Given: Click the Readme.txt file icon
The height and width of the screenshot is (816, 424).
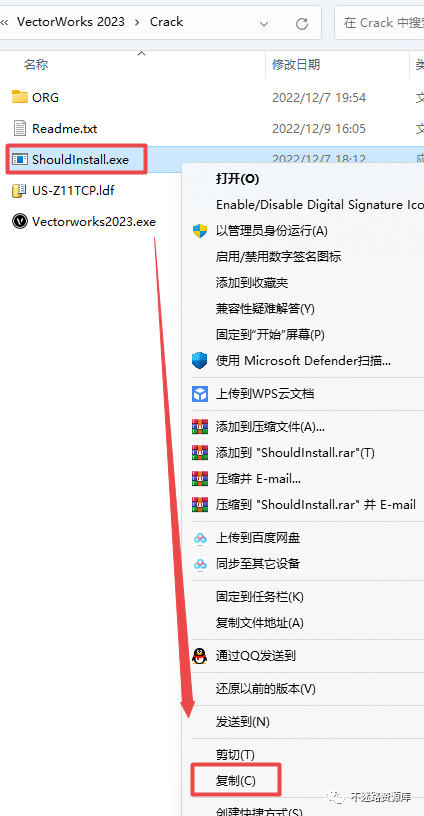Looking at the screenshot, I should pos(20,128).
